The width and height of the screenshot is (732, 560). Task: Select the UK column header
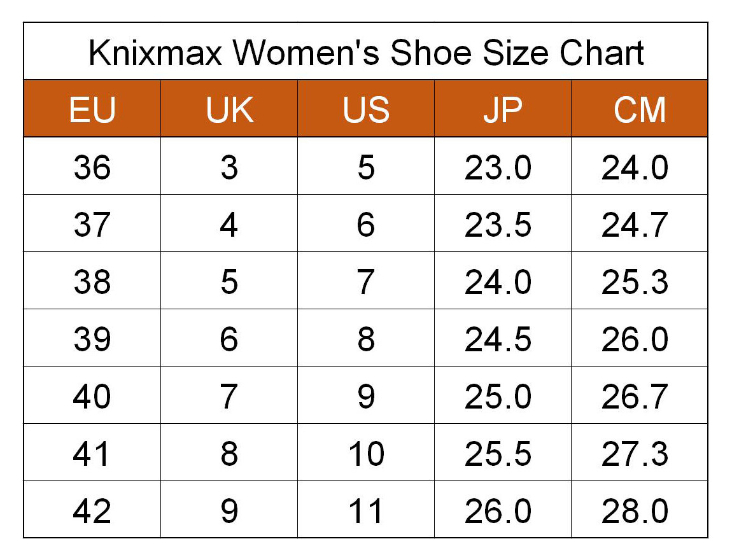229,108
